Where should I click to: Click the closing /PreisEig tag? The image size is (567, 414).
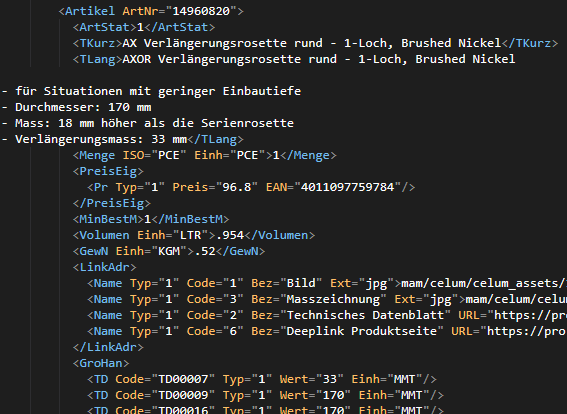click(112, 203)
